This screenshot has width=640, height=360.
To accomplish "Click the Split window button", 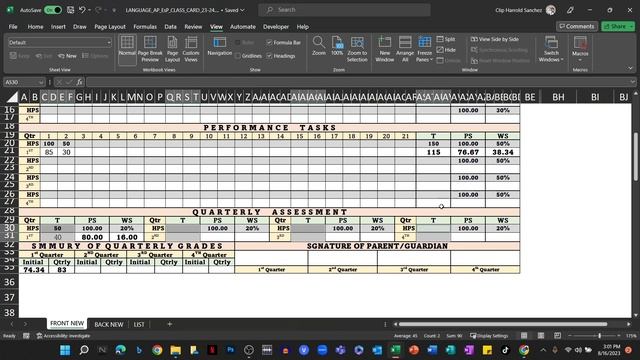I will 446,39.
